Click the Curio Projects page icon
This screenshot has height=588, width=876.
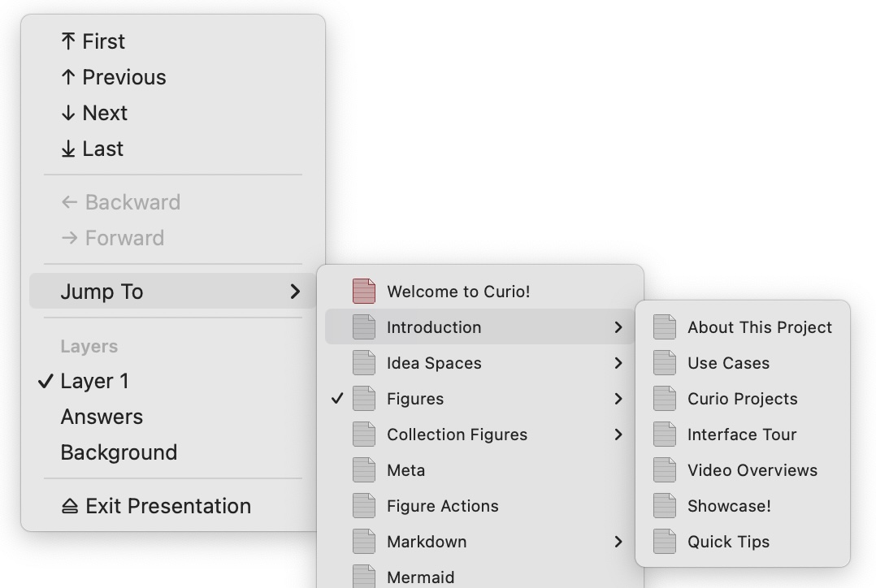(x=665, y=399)
